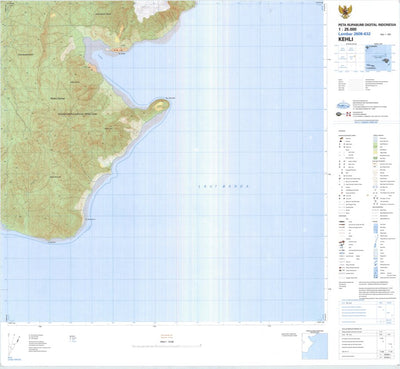The width and height of the screenshot is (400, 369).
Task: Click the Bakosurtanal agency logo
Action: point(343,105)
